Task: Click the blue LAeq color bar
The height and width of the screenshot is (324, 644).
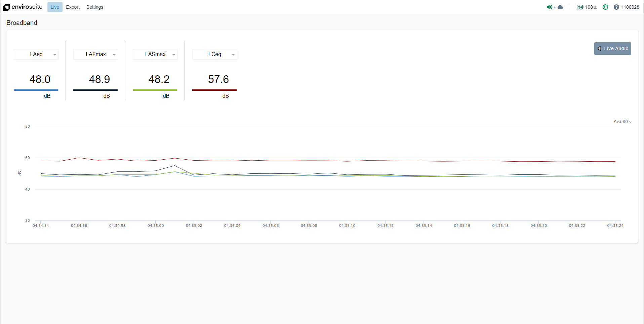Action: pos(36,90)
